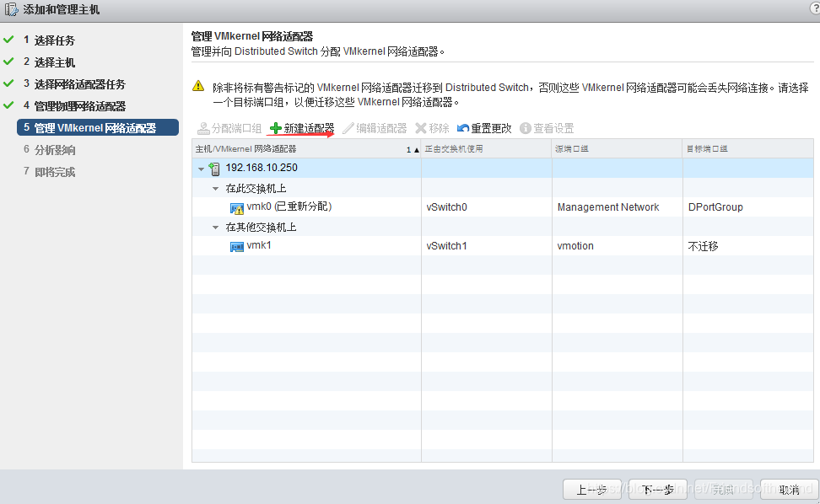Click the green plus New adapter icon
The width and height of the screenshot is (820, 504).
(276, 128)
